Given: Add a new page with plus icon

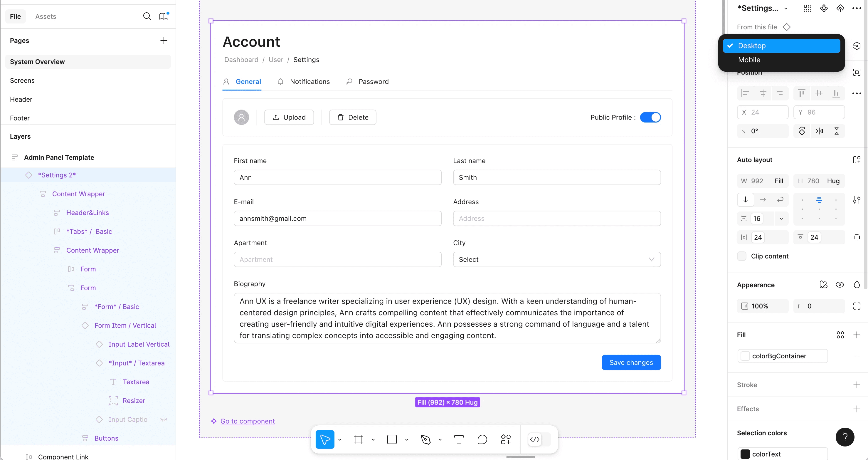Looking at the screenshot, I should (164, 41).
